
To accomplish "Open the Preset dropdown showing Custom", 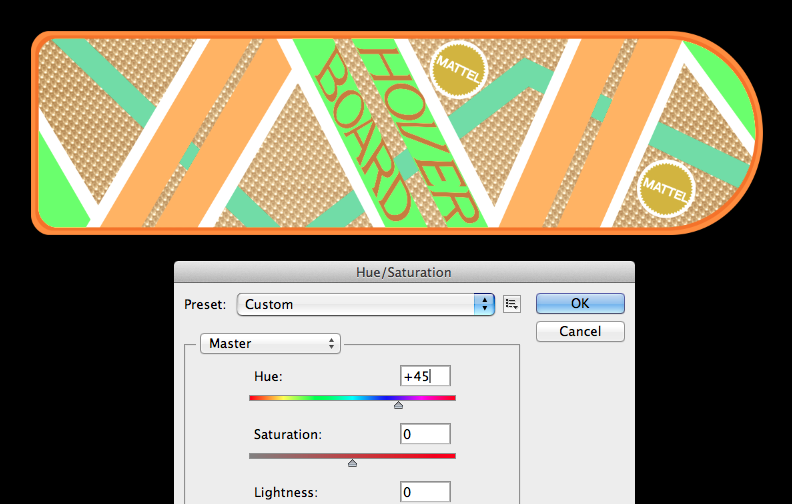I will pyautogui.click(x=366, y=304).
